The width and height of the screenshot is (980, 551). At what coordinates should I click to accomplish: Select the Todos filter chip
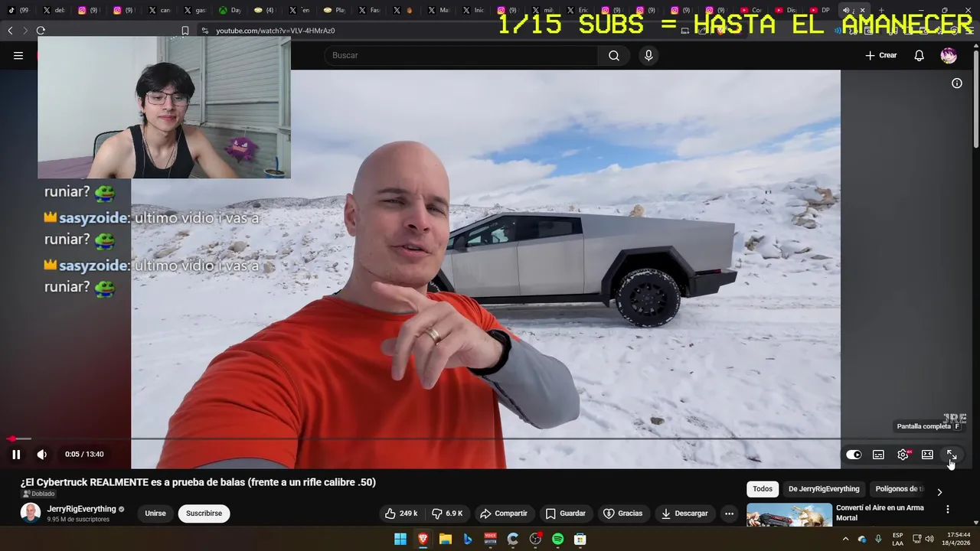coord(763,489)
